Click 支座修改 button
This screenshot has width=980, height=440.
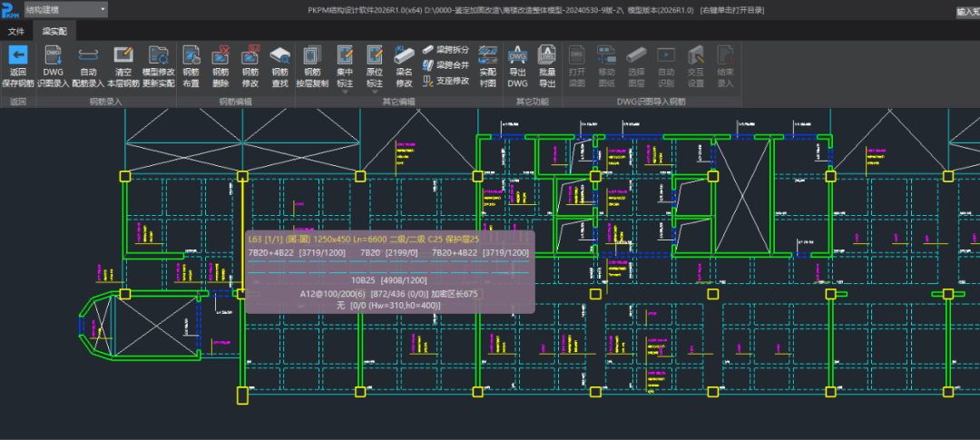(x=445, y=81)
